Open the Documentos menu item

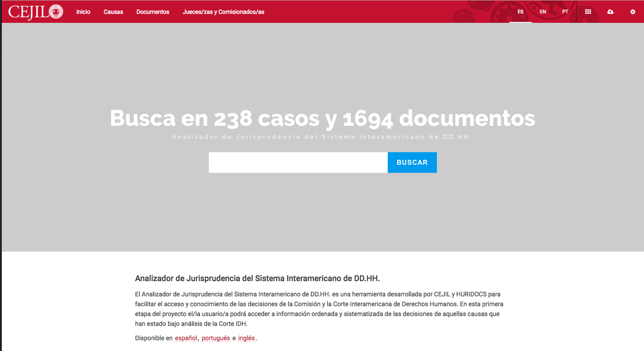[x=153, y=12]
